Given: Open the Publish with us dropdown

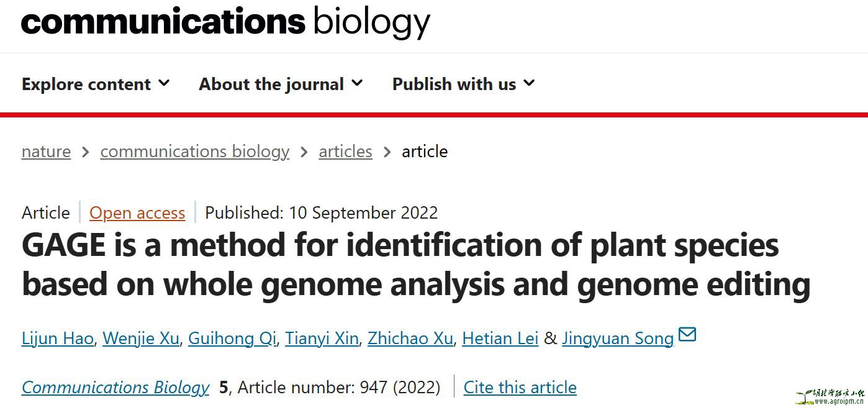Looking at the screenshot, I should point(463,84).
